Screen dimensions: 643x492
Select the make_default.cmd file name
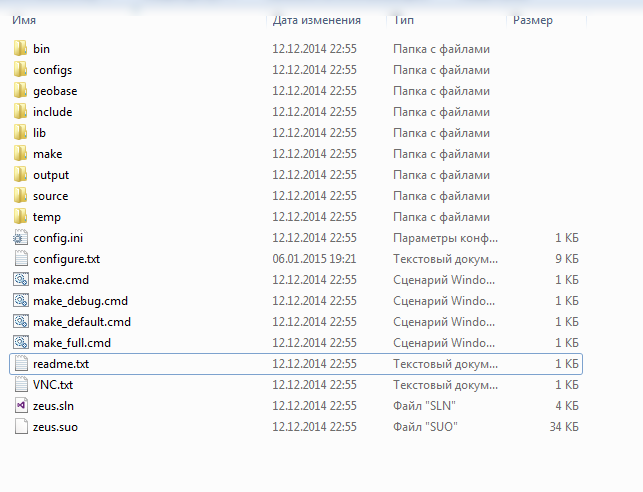(82, 322)
